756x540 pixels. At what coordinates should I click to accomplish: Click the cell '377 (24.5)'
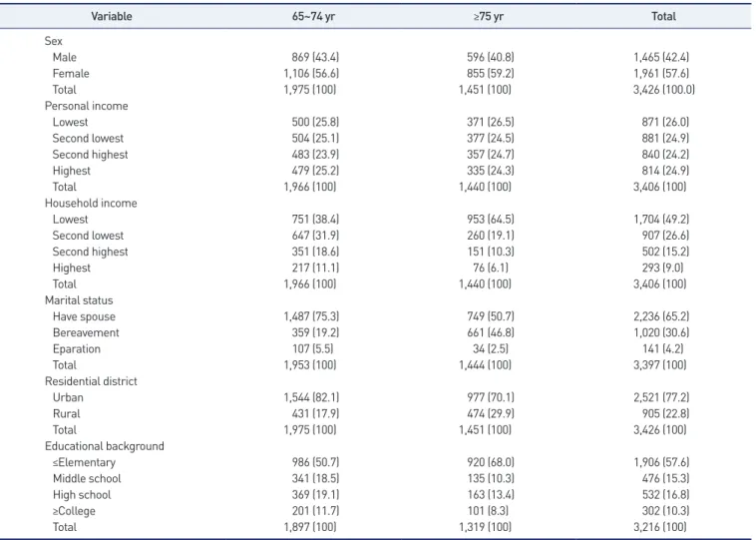click(x=491, y=139)
